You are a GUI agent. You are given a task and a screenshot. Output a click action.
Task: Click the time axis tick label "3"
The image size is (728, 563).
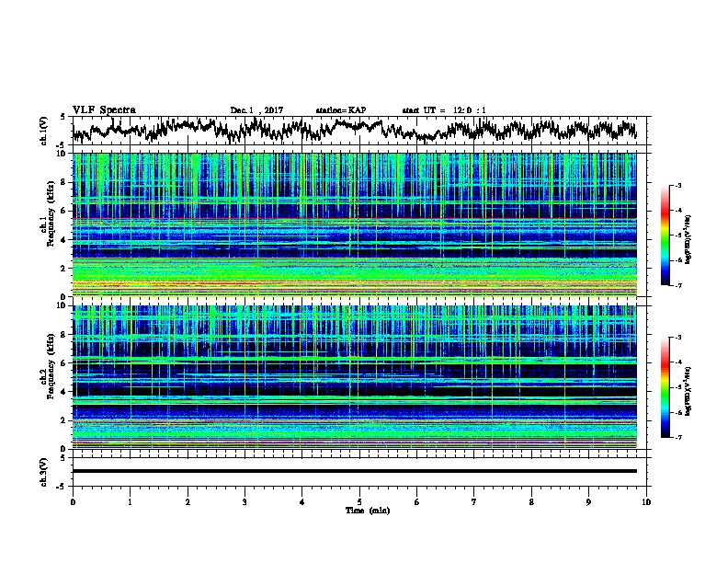coord(245,502)
